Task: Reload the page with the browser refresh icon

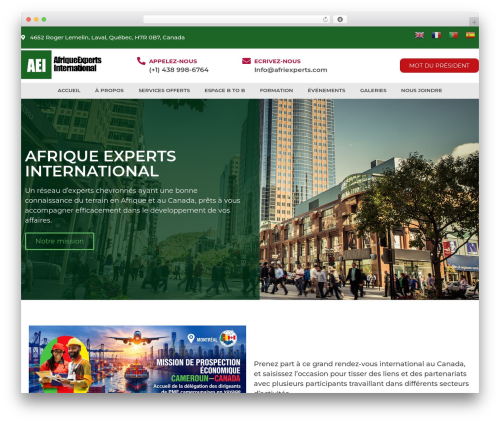Action: pyautogui.click(x=325, y=19)
